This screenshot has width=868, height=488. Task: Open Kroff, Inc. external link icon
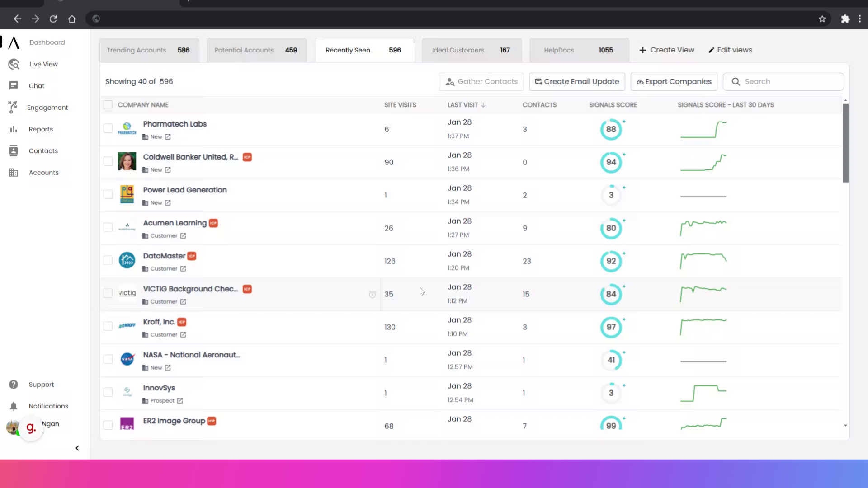(x=183, y=335)
